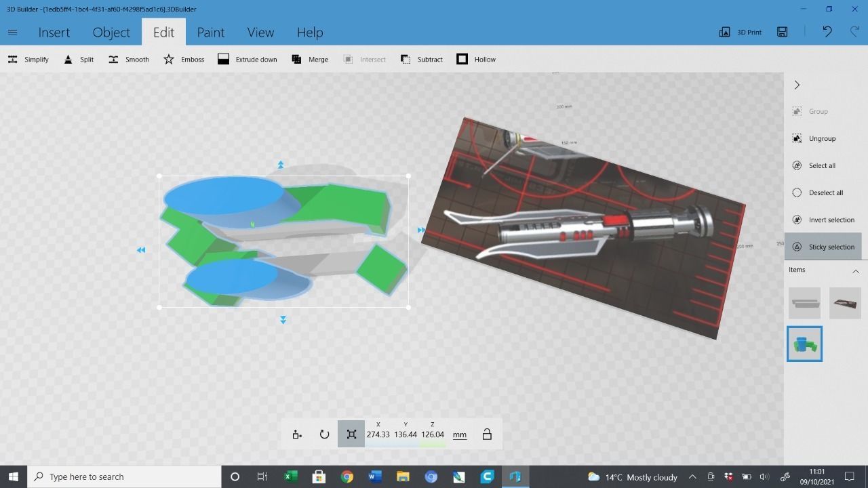Image resolution: width=868 pixels, height=488 pixels.
Task: Collapse the right side panel chevron
Action: click(x=797, y=85)
